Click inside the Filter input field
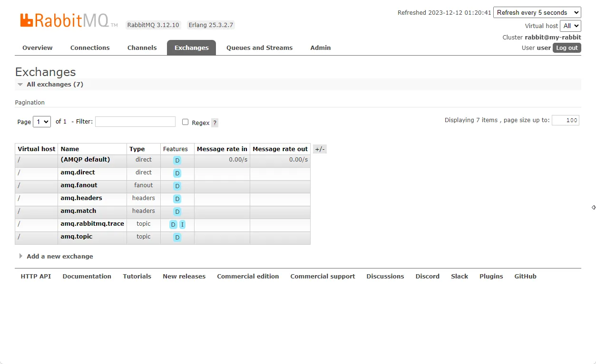The height and width of the screenshot is (364, 596). tap(135, 122)
